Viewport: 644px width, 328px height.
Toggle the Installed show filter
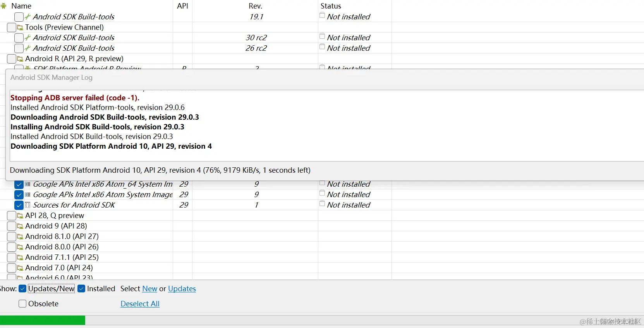[x=81, y=289]
